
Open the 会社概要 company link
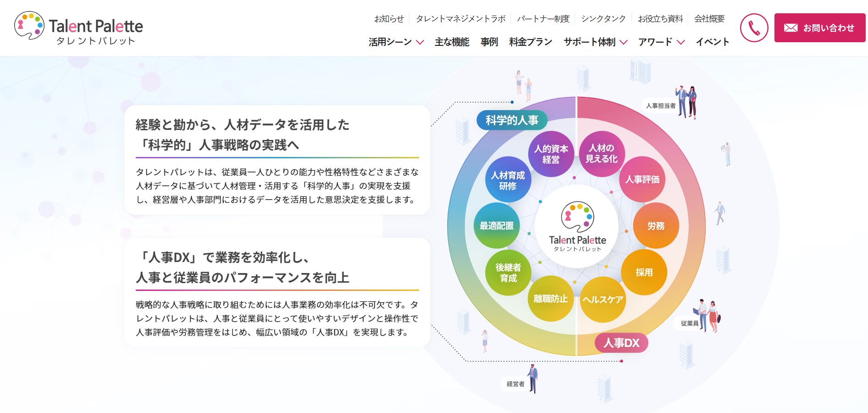point(709,19)
